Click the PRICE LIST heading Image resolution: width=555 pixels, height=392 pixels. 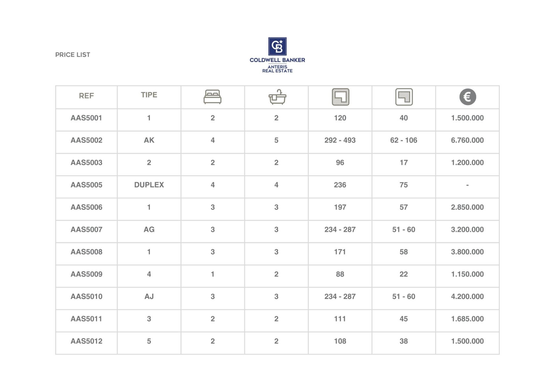click(x=73, y=55)
